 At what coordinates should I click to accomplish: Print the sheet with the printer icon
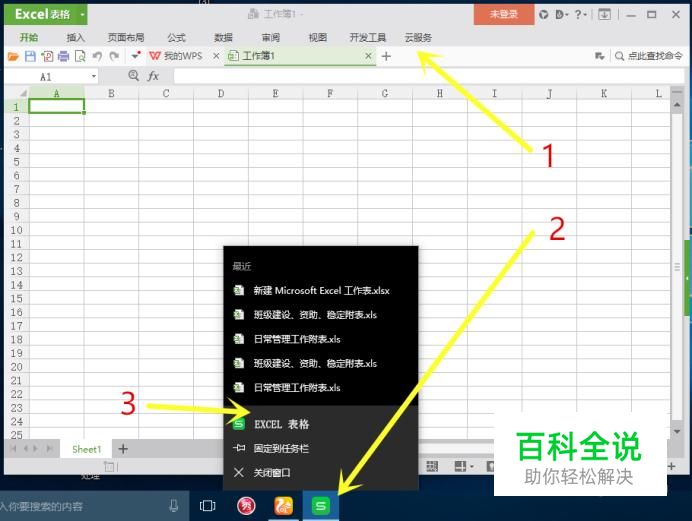click(x=64, y=56)
